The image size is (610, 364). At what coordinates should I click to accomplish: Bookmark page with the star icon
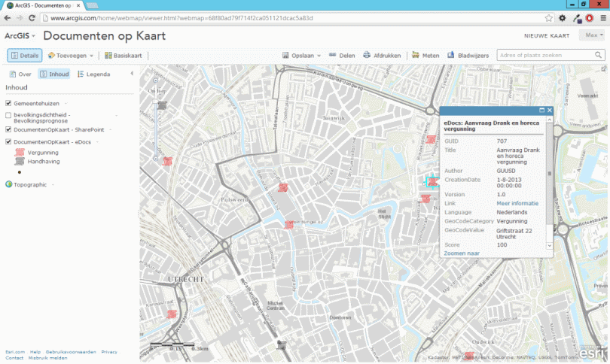point(548,18)
